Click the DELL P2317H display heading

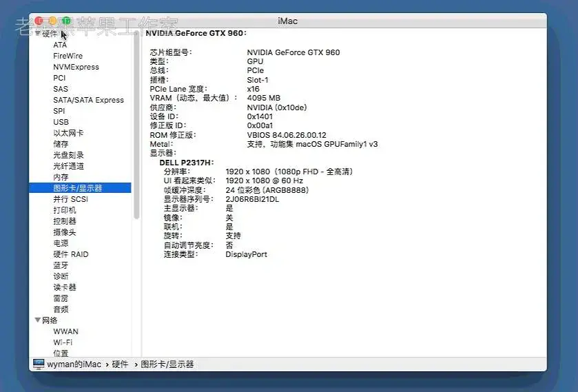186,163
